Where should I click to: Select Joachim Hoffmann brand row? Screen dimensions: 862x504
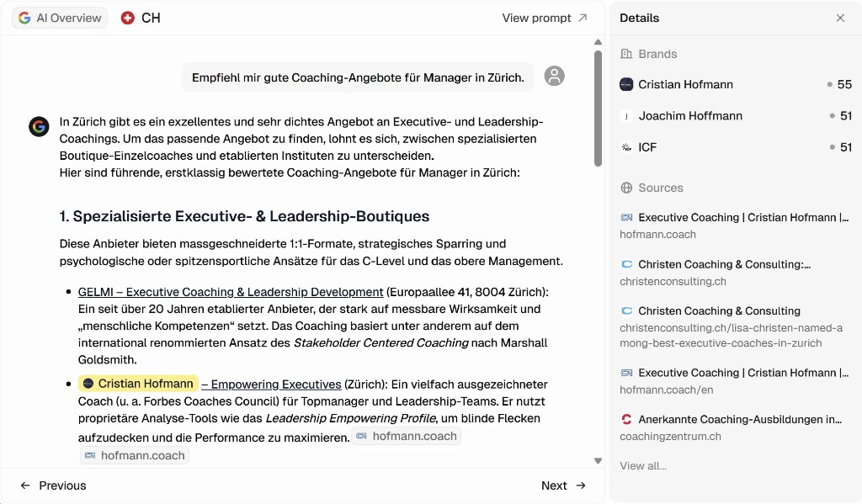click(x=736, y=116)
